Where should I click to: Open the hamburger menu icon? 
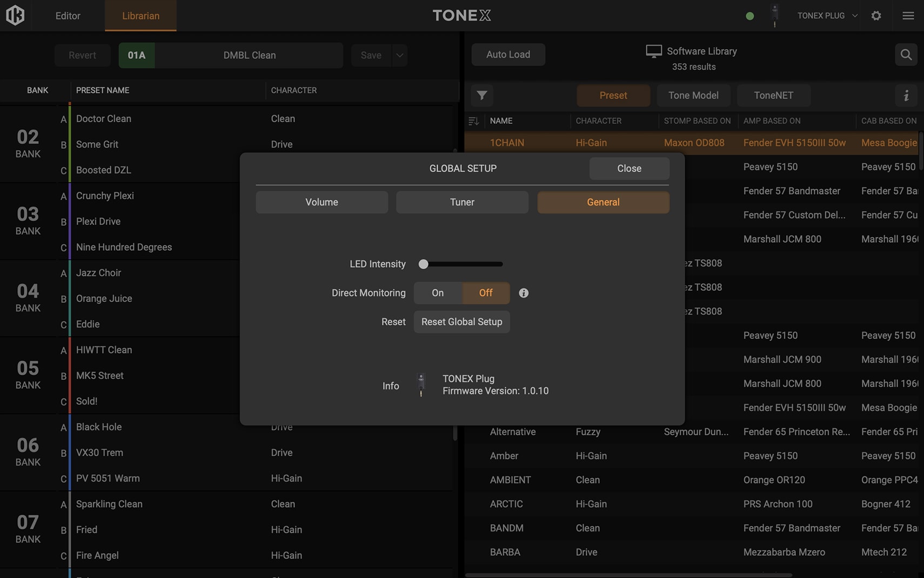click(908, 16)
